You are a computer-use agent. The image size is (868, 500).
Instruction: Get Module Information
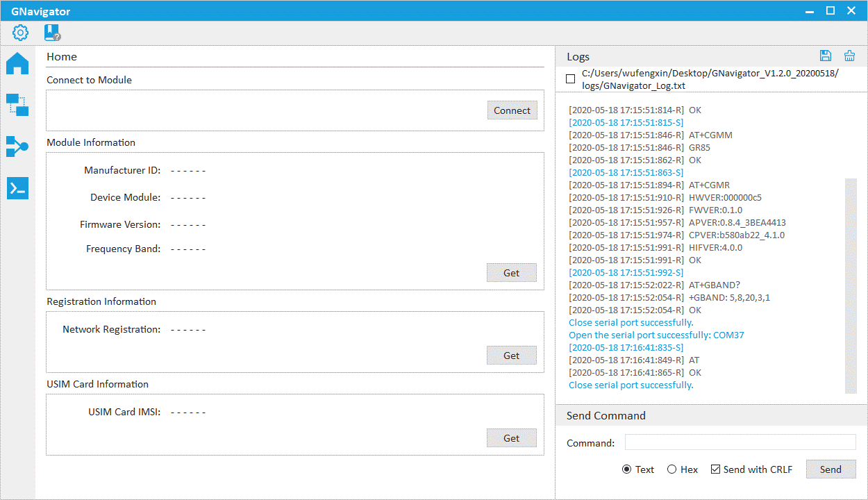coord(512,273)
